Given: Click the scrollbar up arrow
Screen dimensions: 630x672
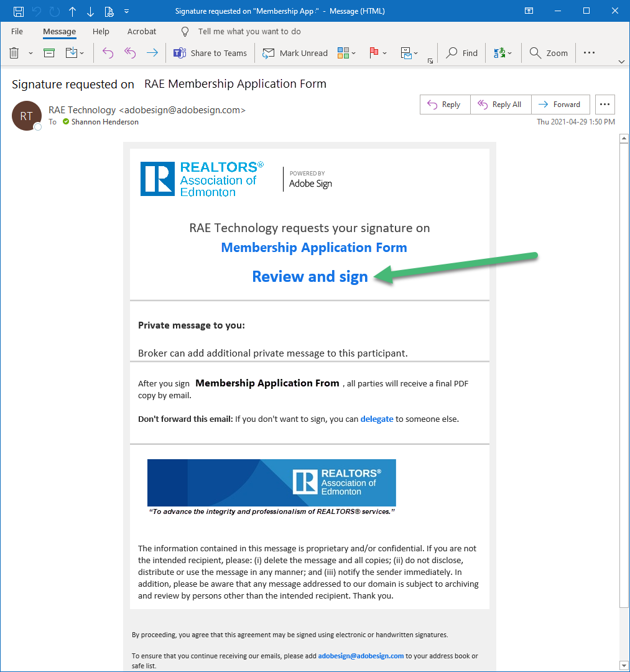Looking at the screenshot, I should point(624,138).
